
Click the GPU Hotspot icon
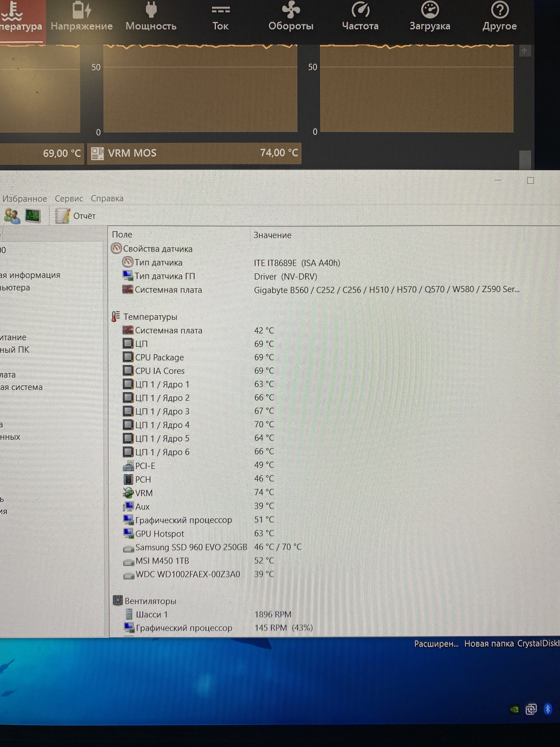129,533
